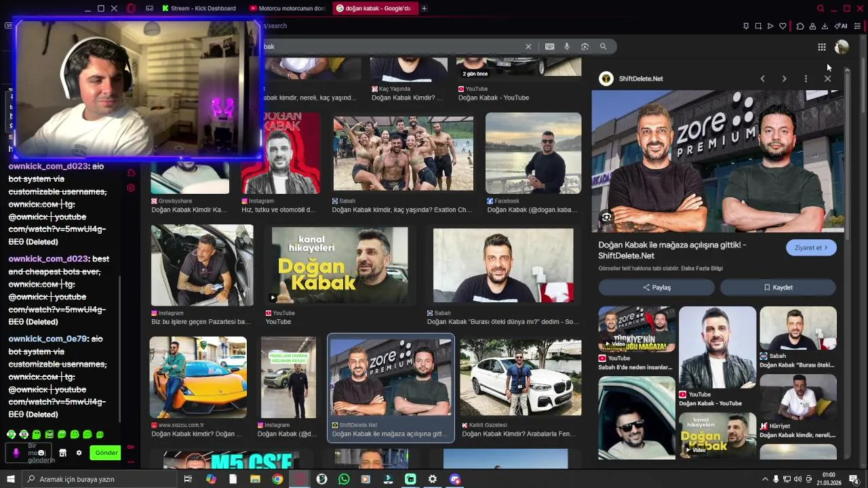Open the on-screen keyboard input tool
The height and width of the screenshot is (488, 868).
point(549,47)
